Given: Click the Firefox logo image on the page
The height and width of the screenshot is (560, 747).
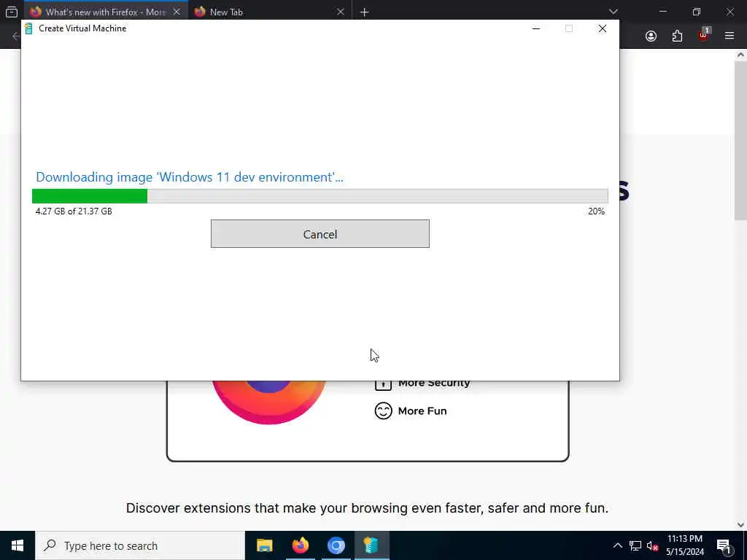Looking at the screenshot, I should [x=269, y=402].
